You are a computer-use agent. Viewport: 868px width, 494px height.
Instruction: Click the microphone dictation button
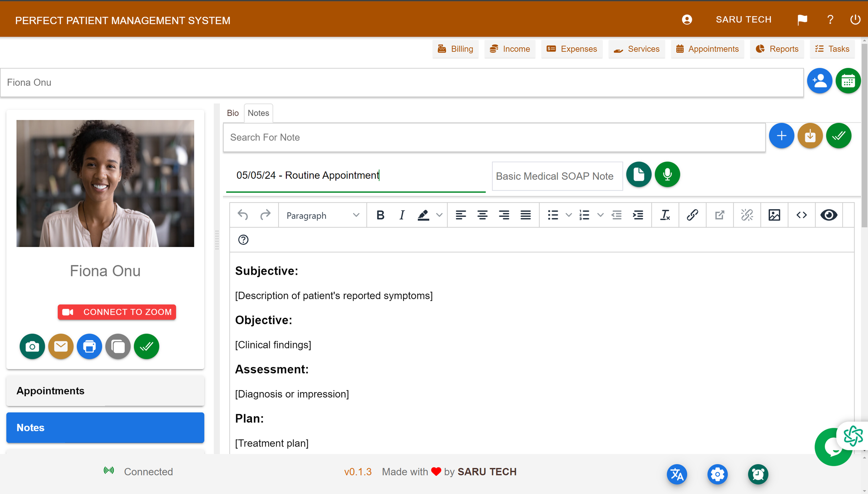[x=667, y=174]
